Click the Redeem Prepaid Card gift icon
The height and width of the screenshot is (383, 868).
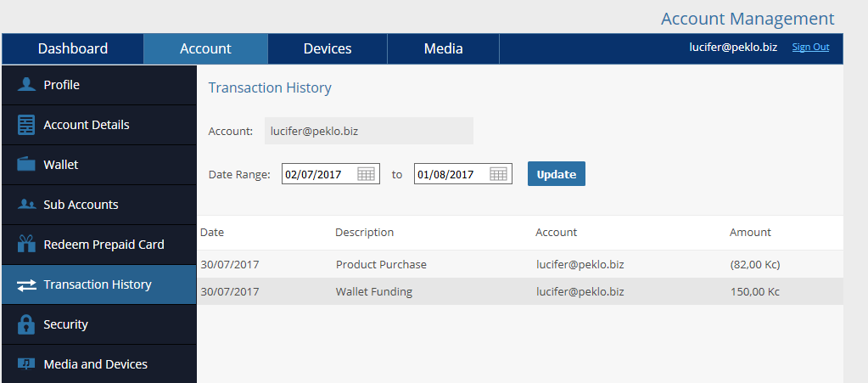coord(26,244)
